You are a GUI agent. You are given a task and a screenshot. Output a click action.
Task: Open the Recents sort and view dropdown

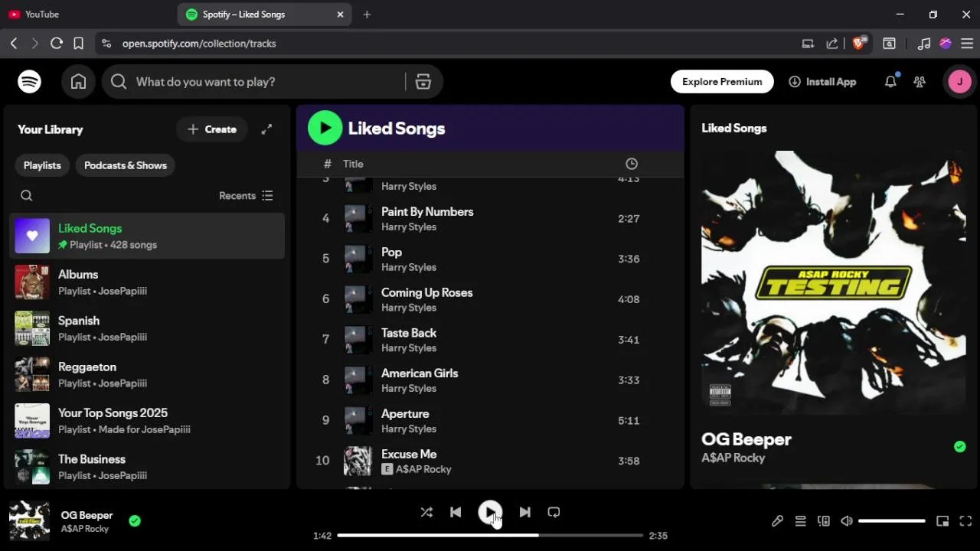(x=246, y=196)
